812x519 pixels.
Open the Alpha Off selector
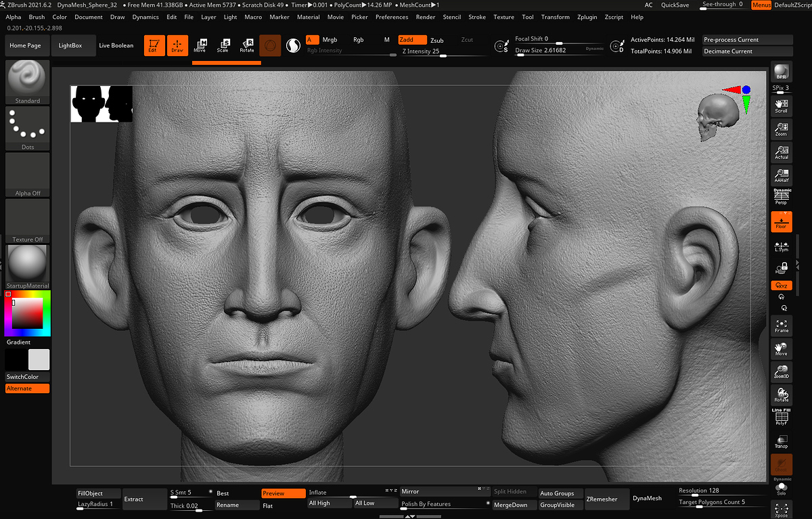[x=28, y=175]
